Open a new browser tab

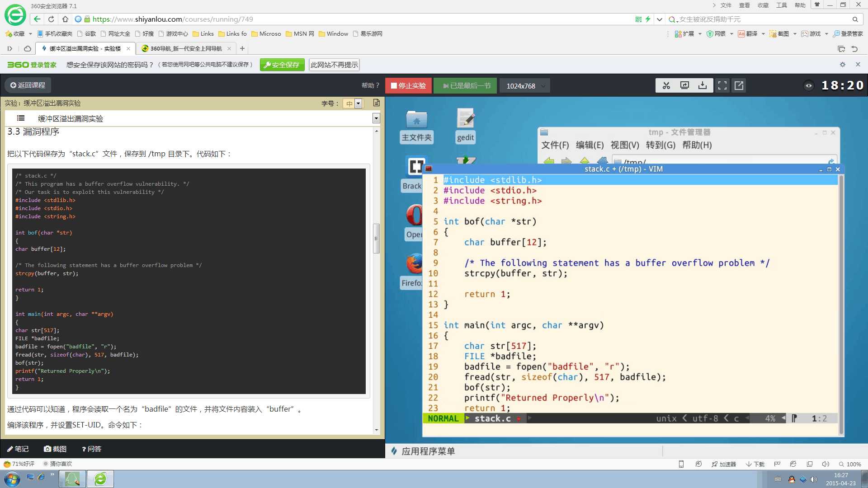pos(242,48)
